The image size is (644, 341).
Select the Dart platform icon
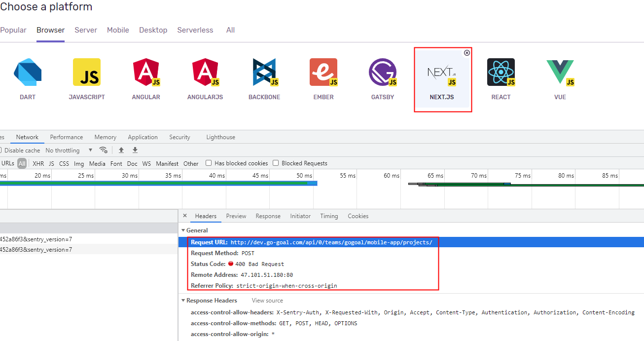click(28, 72)
